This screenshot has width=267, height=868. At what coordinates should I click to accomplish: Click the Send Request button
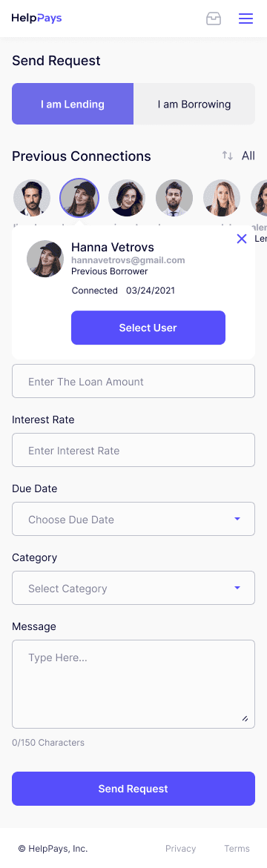[x=133, y=788]
